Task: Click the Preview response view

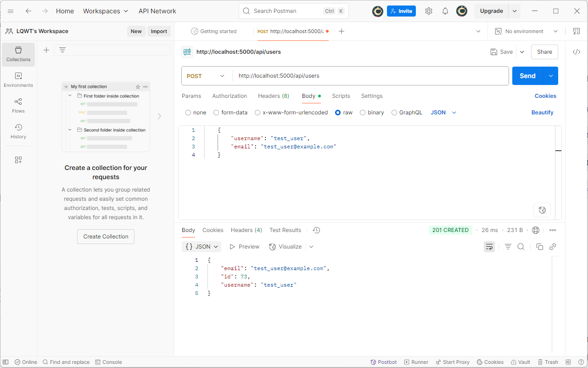Action: (x=245, y=247)
